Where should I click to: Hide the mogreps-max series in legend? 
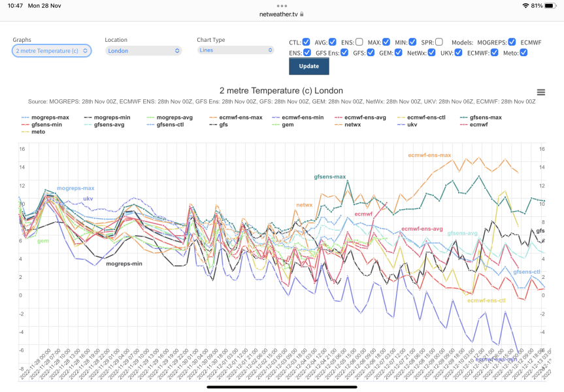pos(48,117)
